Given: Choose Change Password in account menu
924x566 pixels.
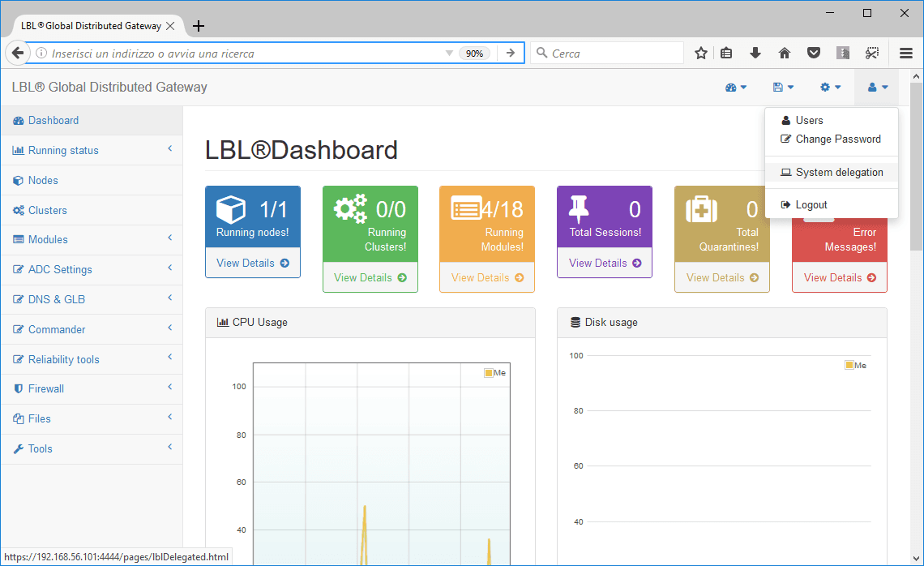Looking at the screenshot, I should coord(832,139).
